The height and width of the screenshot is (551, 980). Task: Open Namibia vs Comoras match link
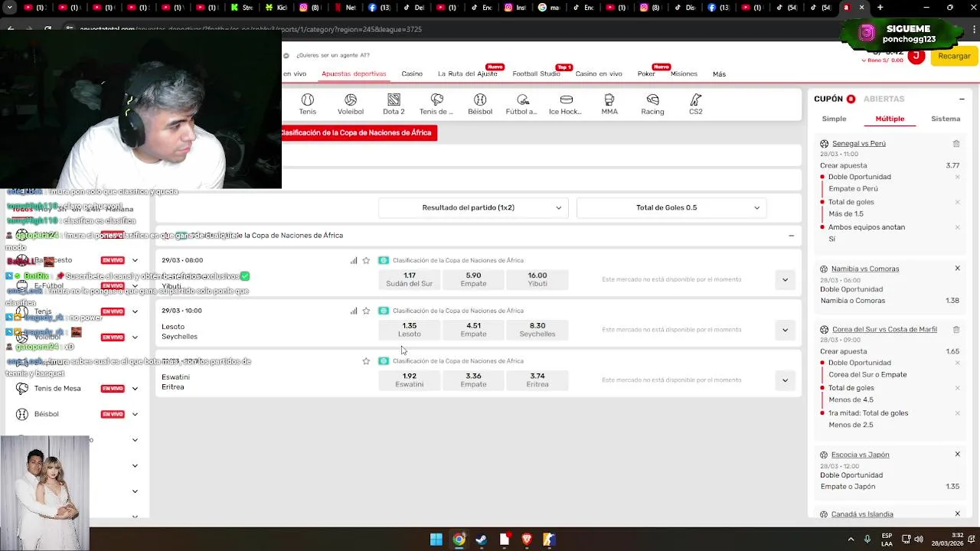tap(865, 269)
